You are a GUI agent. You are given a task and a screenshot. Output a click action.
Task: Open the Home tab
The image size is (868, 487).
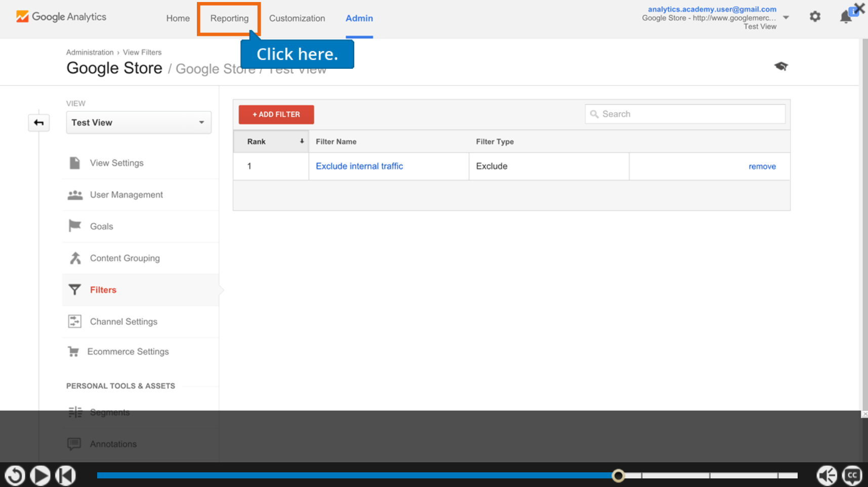[178, 18]
